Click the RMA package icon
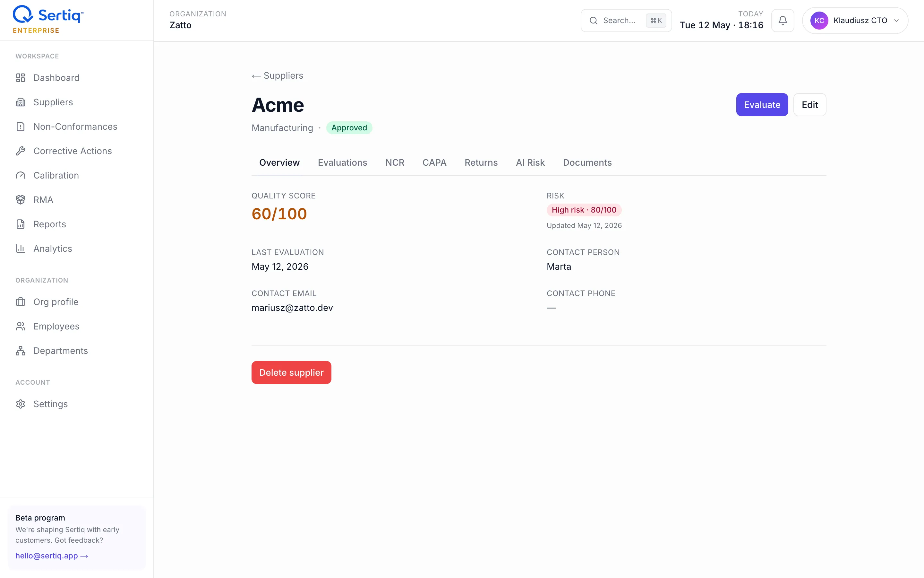924x578 pixels. coord(21,199)
